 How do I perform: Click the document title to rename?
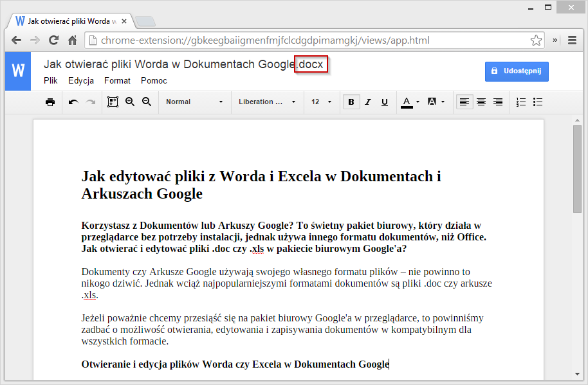click(183, 64)
